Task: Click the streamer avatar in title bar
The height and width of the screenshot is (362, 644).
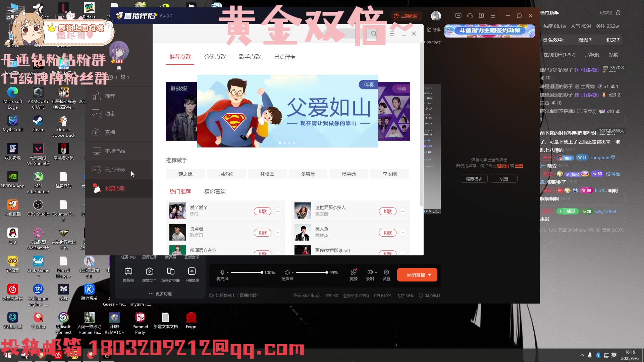Action: click(x=436, y=16)
